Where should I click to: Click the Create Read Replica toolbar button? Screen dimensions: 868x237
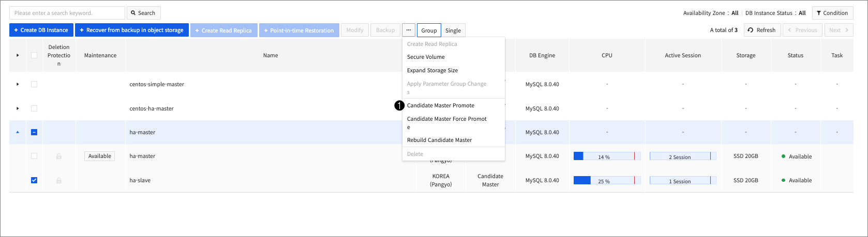[223, 30]
